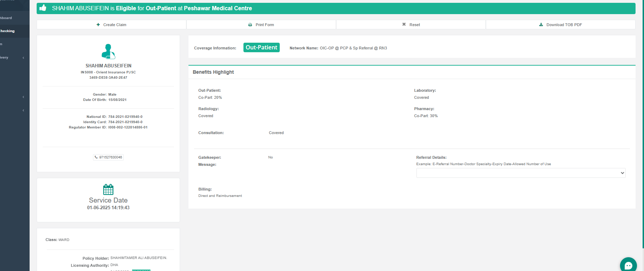Click the phone number badge 971527630046

click(x=108, y=157)
